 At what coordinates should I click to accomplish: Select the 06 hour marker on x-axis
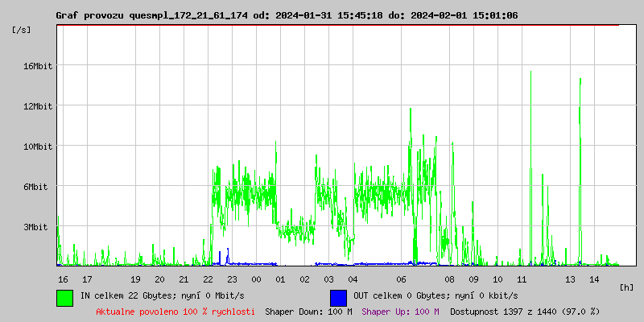coord(401,279)
